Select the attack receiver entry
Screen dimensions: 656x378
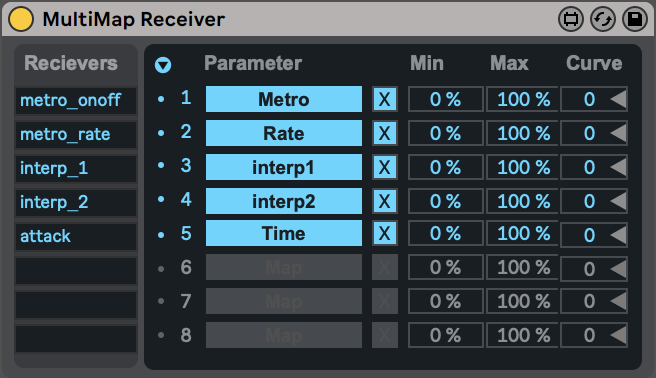click(76, 236)
